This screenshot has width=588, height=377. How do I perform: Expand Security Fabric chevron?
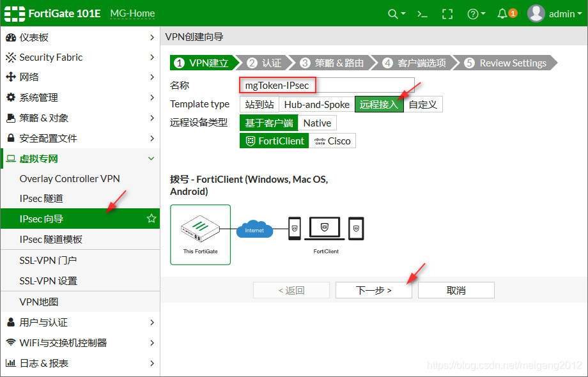[x=152, y=58]
